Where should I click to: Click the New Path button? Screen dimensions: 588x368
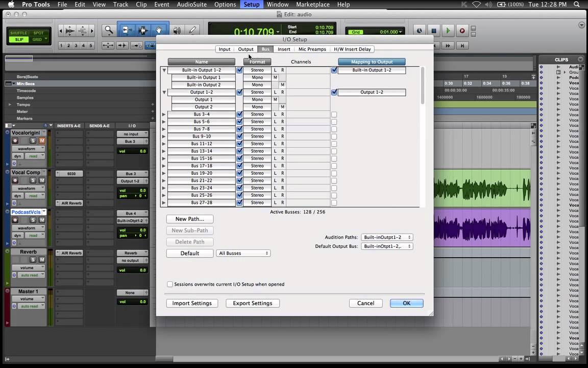coord(190,219)
